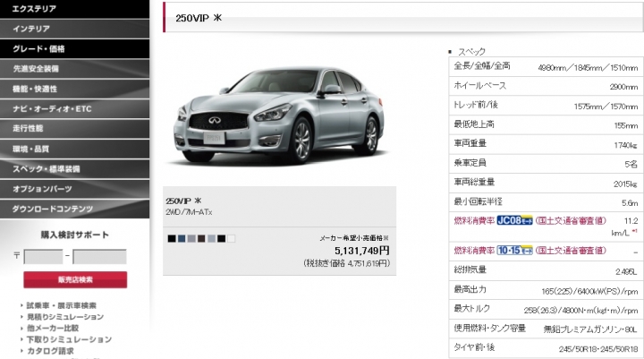The image size is (644, 359).
Task: Click the JC08 mode badge
Action: tap(514, 220)
